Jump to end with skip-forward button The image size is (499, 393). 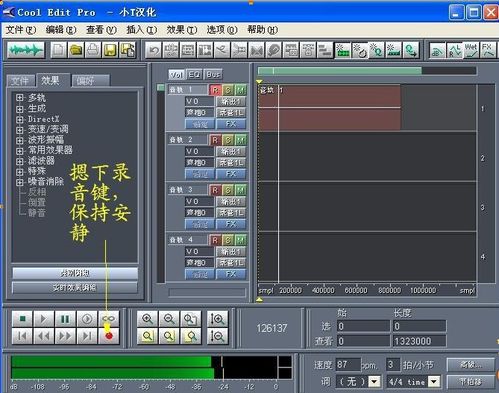(x=87, y=336)
